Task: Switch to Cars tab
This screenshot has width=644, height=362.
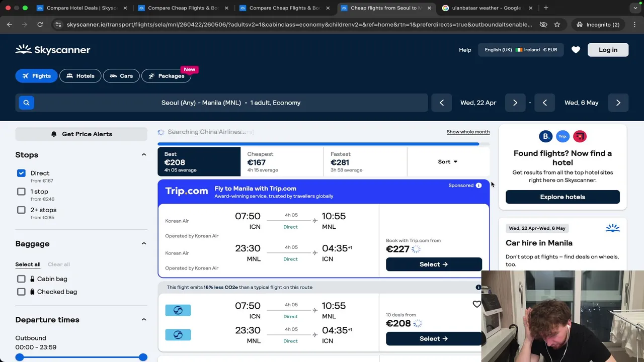Action: pos(121,76)
